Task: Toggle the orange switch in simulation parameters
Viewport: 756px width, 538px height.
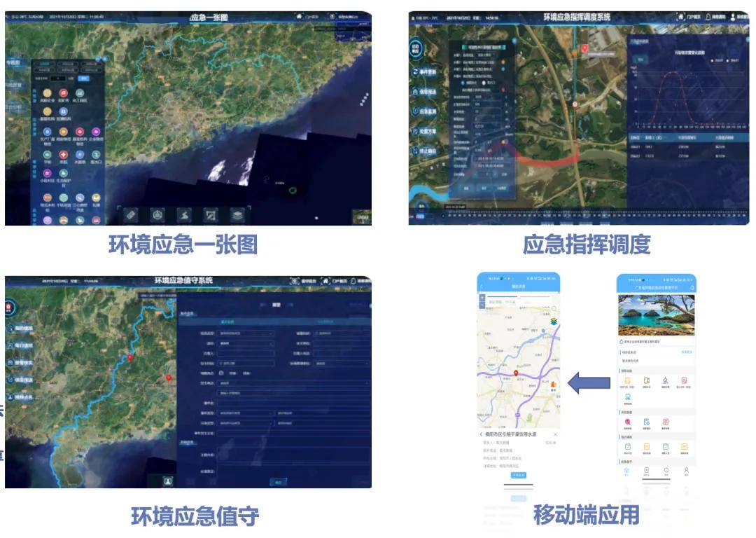Action: pos(505,142)
